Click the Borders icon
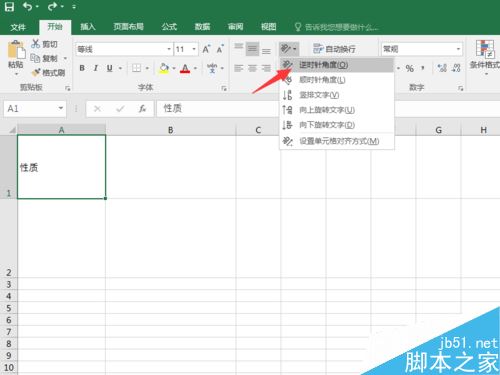This screenshot has height=375, width=500. point(136,68)
